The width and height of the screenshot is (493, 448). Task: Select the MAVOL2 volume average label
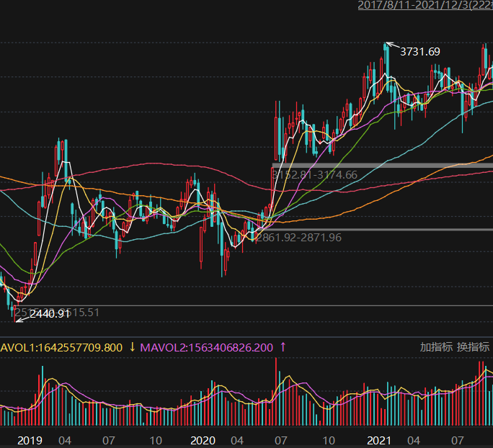point(207,347)
